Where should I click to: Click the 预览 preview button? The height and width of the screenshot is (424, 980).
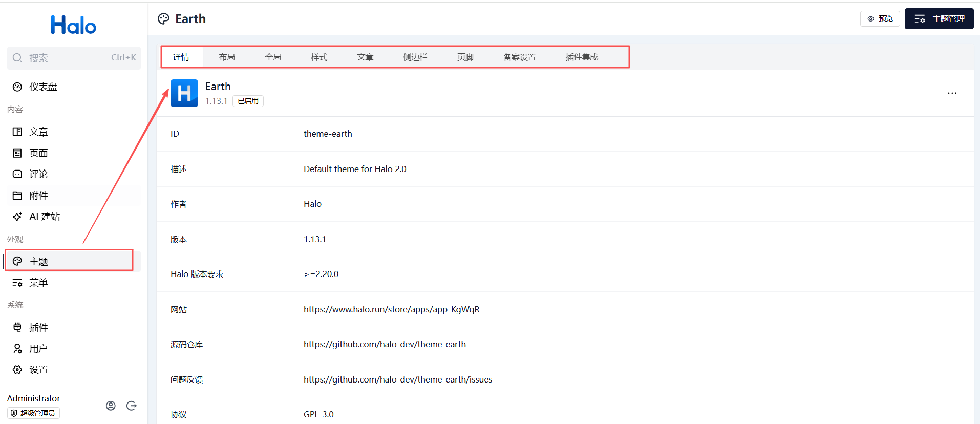click(x=880, y=19)
